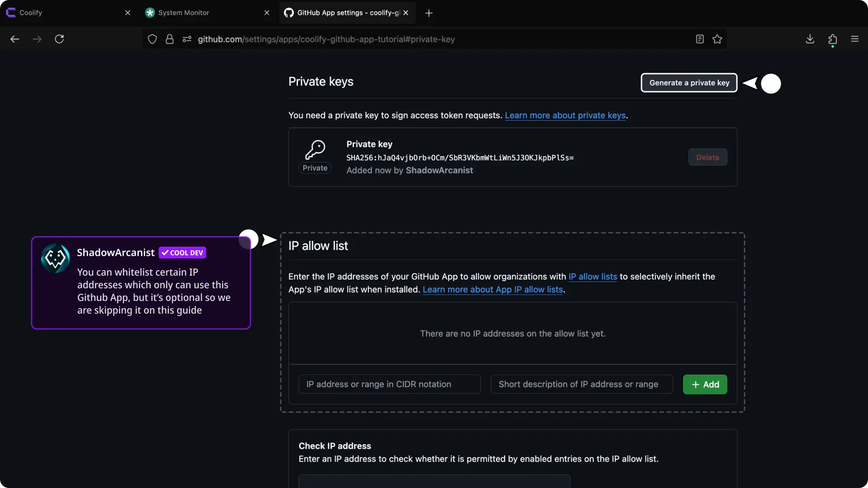
Task: Click Generate a private key button
Action: (689, 83)
